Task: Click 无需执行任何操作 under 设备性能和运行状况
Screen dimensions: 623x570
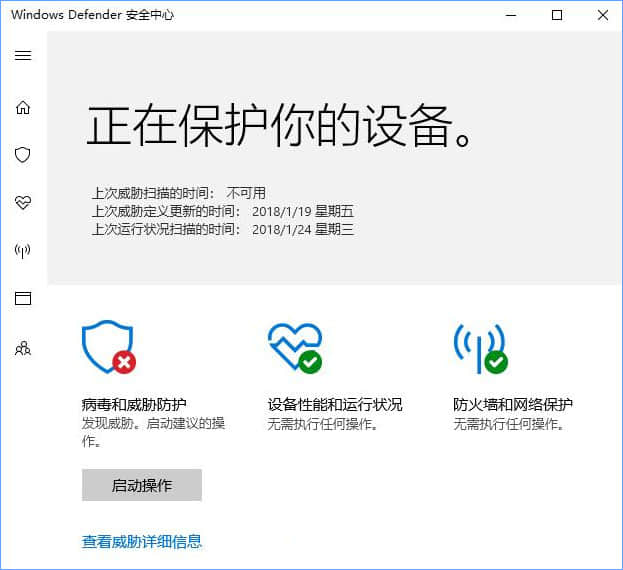Action: [x=323, y=424]
